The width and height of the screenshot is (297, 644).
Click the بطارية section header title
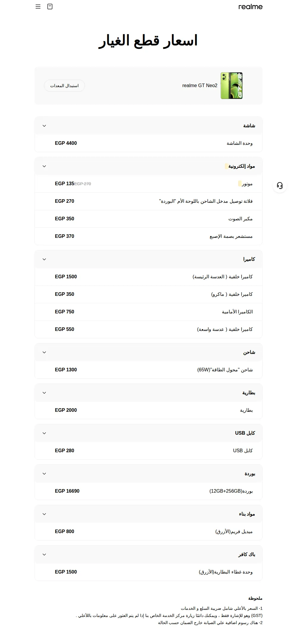point(249,393)
